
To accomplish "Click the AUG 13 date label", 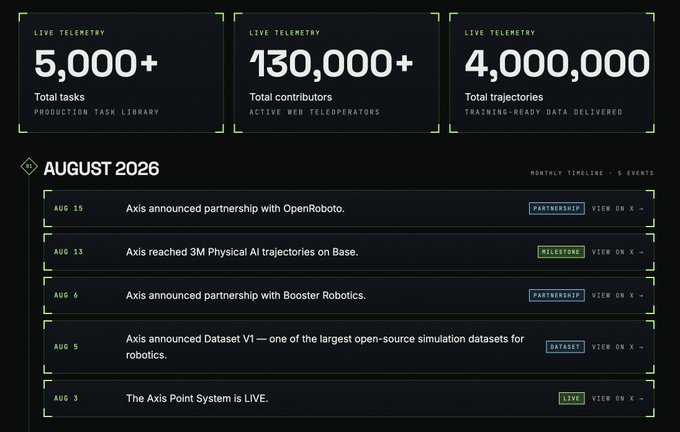I will click(x=68, y=252).
